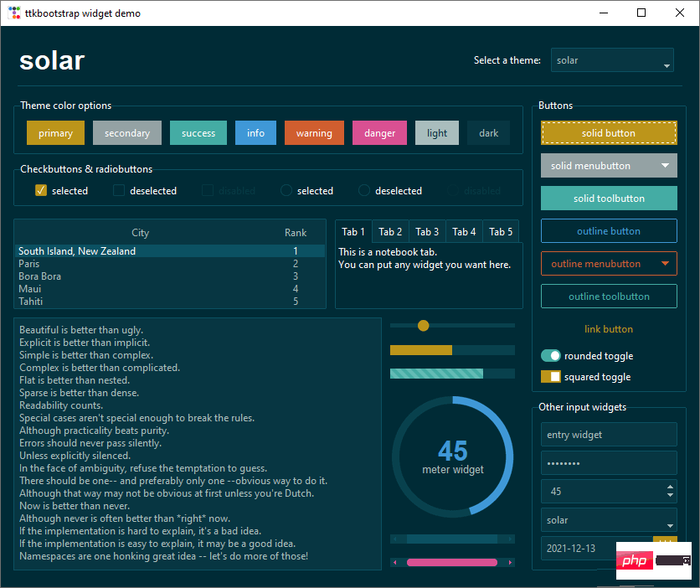Switch to Tab 3
Viewport: 700px width, 588px height.
(x=427, y=232)
